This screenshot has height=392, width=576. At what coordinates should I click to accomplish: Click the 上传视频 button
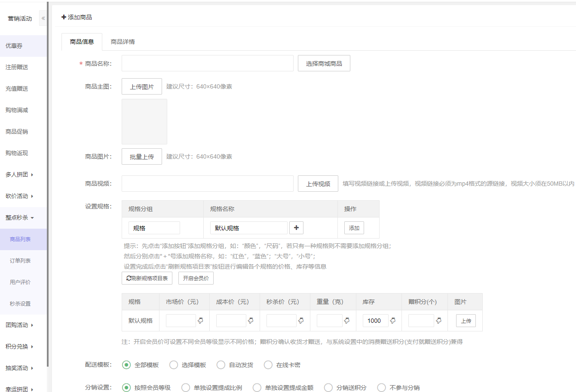click(318, 184)
